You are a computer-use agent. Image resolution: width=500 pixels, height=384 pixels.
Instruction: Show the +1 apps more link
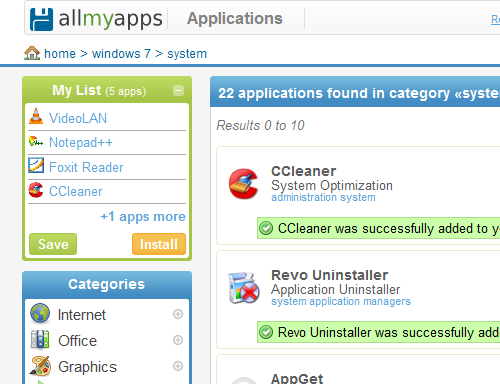point(143,217)
